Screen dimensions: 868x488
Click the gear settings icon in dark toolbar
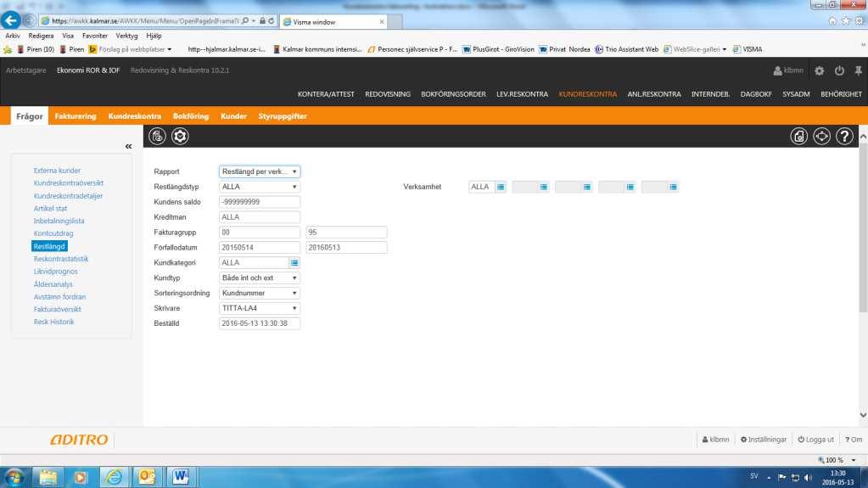click(x=180, y=137)
